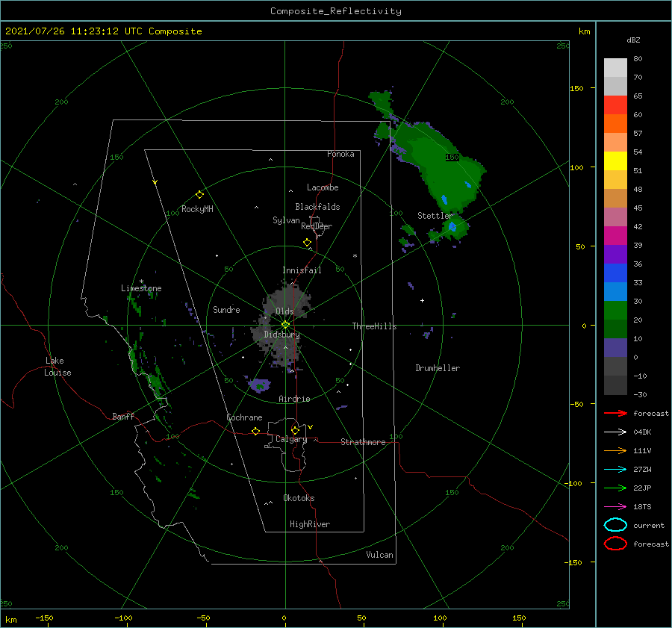Click the purple echo patch north of Airdrie
This screenshot has width=672, height=628.
[260, 385]
